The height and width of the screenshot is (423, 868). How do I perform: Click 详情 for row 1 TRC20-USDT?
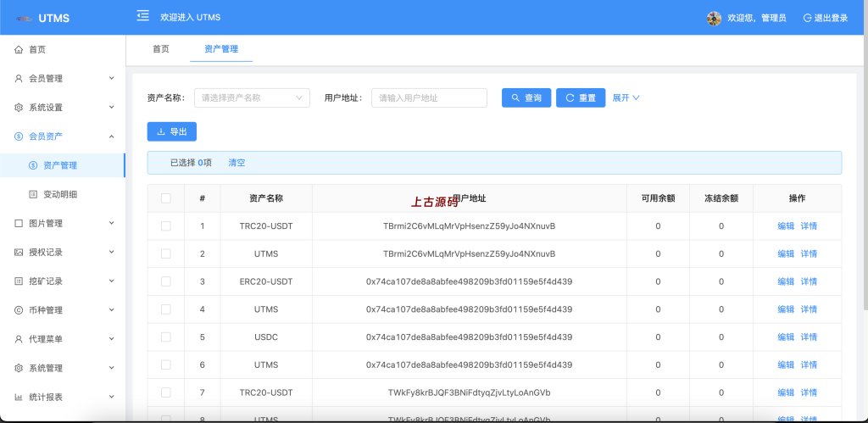tap(809, 225)
